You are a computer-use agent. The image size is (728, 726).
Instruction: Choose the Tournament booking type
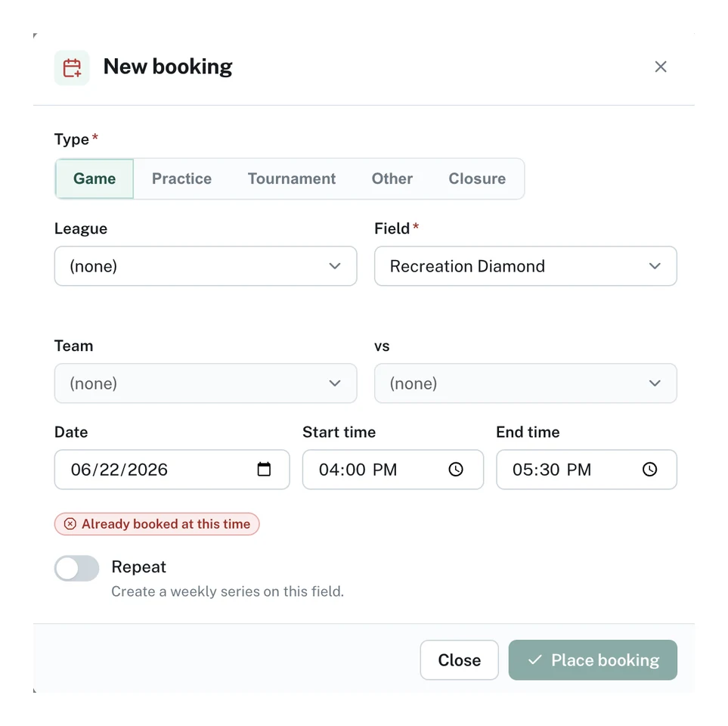point(292,178)
